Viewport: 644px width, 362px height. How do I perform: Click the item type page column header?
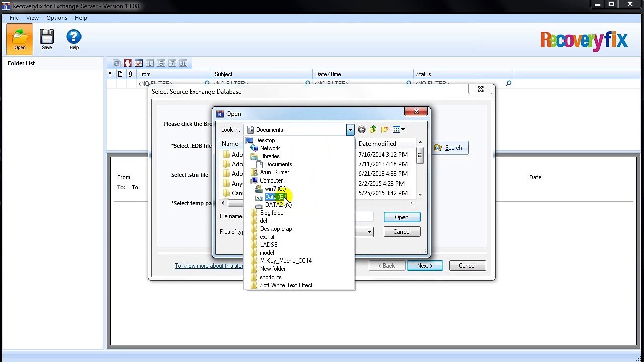tap(120, 74)
